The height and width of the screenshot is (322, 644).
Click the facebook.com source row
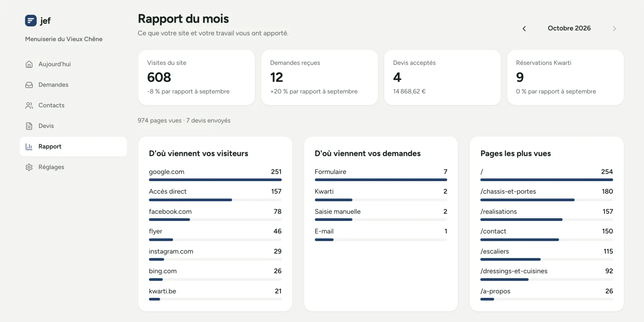[215, 214]
